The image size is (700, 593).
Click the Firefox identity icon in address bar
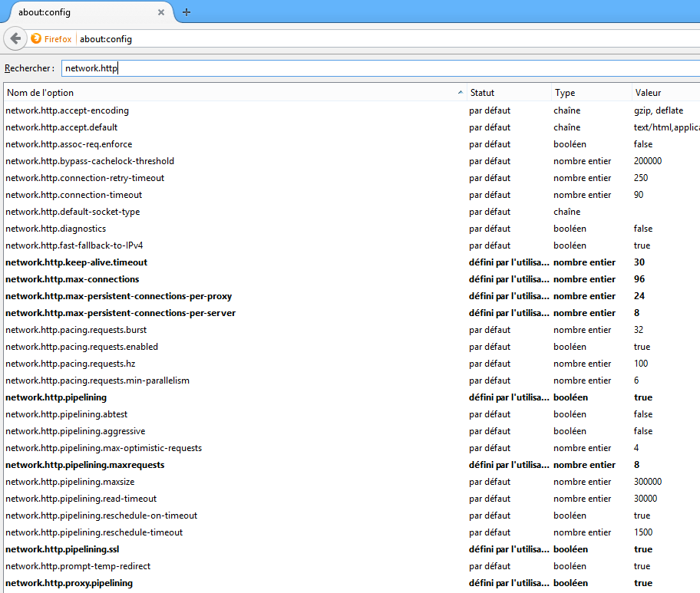pyautogui.click(x=36, y=39)
